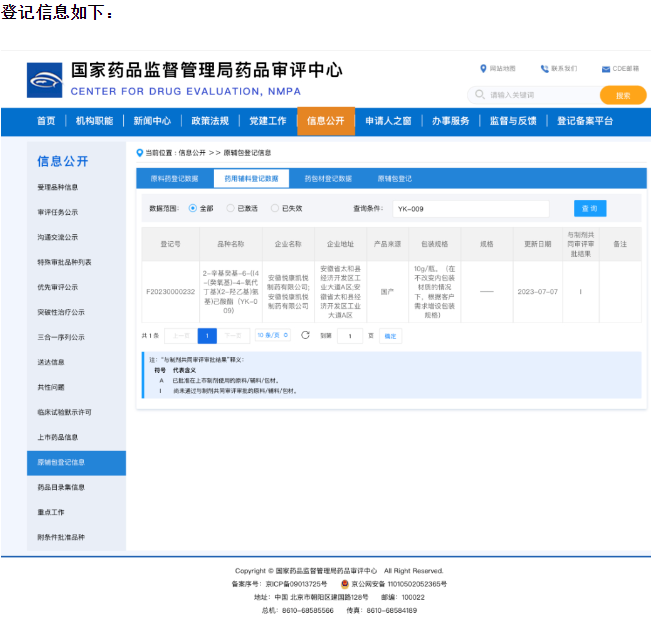Click the police badge icon near 京公网安备
This screenshot has width=651, height=625.
click(345, 583)
